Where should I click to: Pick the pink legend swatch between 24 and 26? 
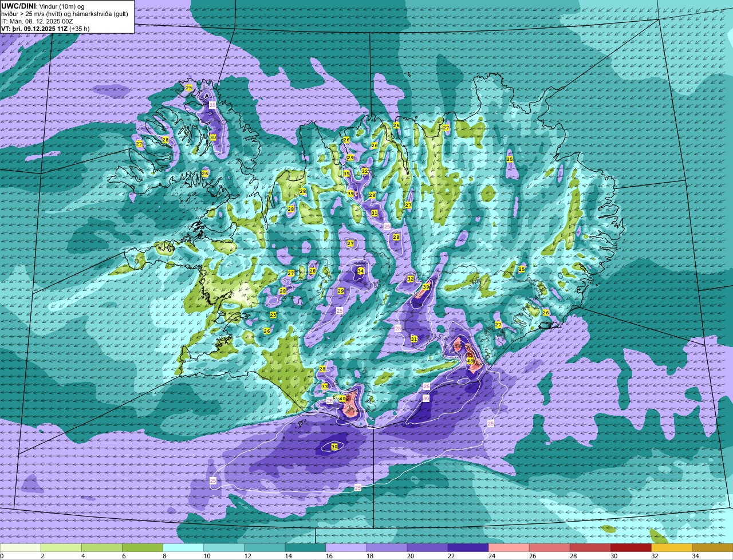point(509,548)
